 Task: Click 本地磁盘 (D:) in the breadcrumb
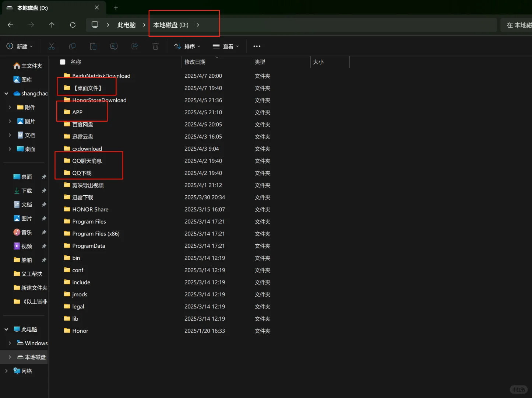tap(171, 25)
